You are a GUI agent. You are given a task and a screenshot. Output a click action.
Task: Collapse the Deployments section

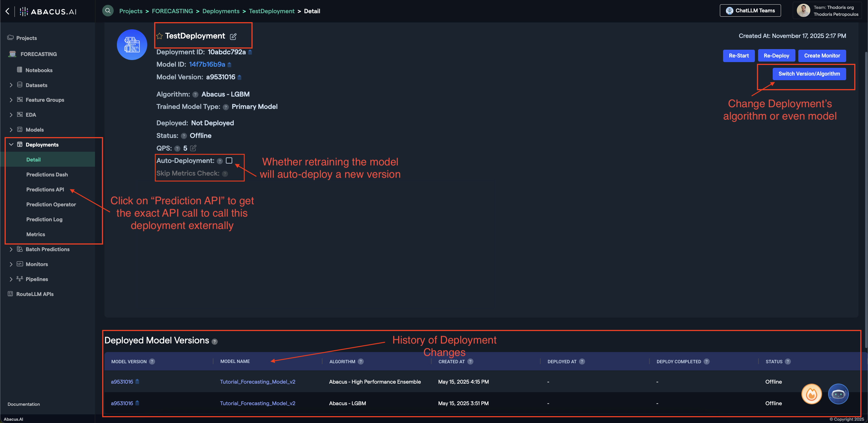(x=11, y=144)
